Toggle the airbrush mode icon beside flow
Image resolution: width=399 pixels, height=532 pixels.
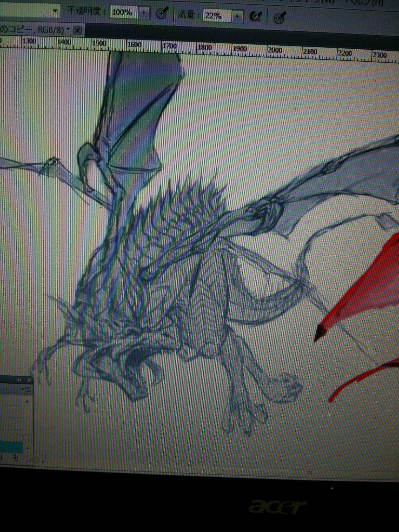coord(256,17)
